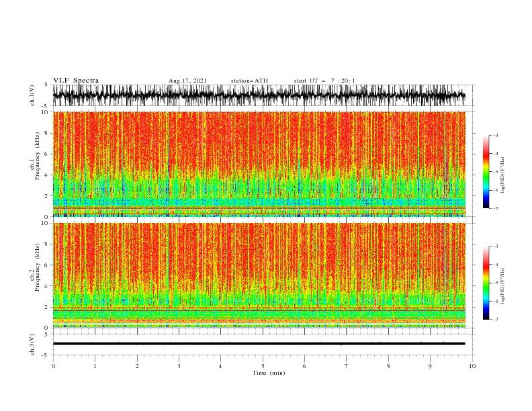The image size is (532, 411).
Task: Click the "station=ATH" label
Action: coord(249,81)
